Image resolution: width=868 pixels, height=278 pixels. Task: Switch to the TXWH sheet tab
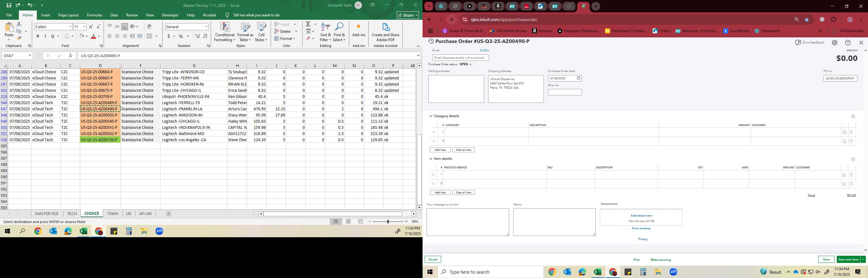point(113,214)
